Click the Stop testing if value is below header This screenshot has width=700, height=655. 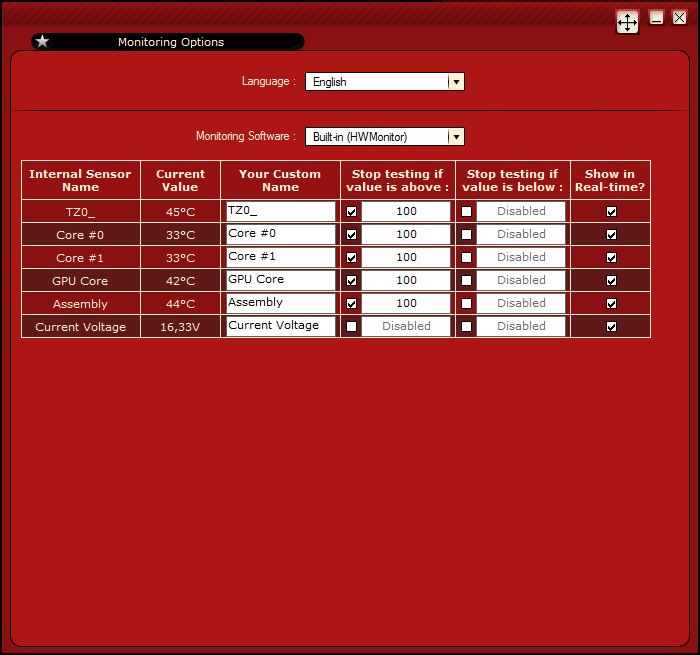[x=512, y=180]
